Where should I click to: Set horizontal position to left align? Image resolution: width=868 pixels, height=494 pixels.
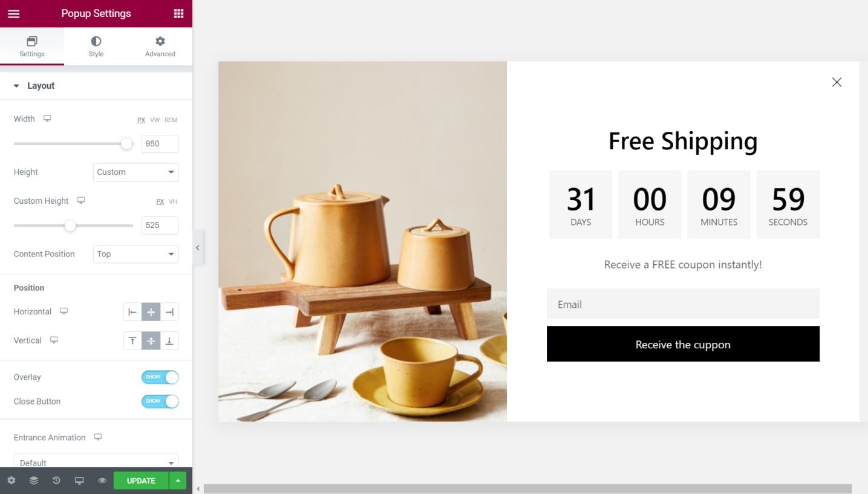coord(132,312)
